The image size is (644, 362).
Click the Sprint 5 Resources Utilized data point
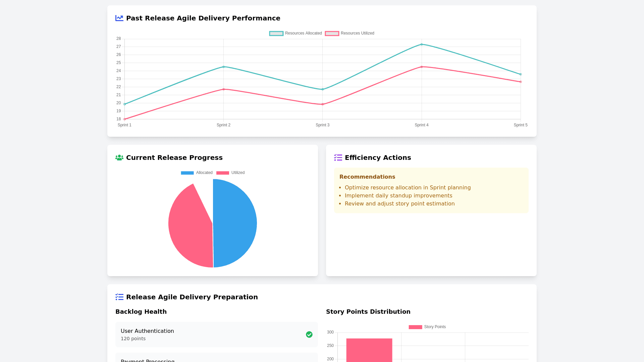coord(521,82)
